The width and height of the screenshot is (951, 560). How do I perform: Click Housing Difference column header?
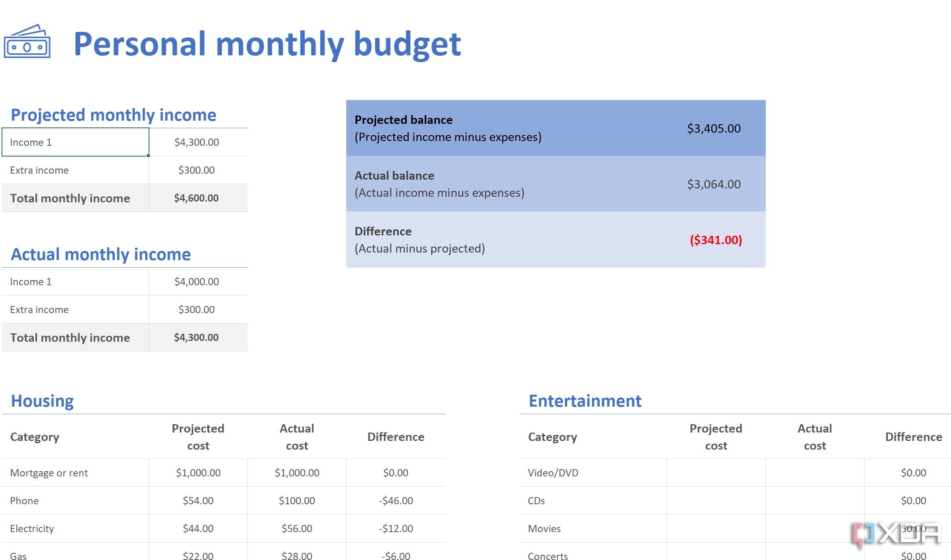396,437
